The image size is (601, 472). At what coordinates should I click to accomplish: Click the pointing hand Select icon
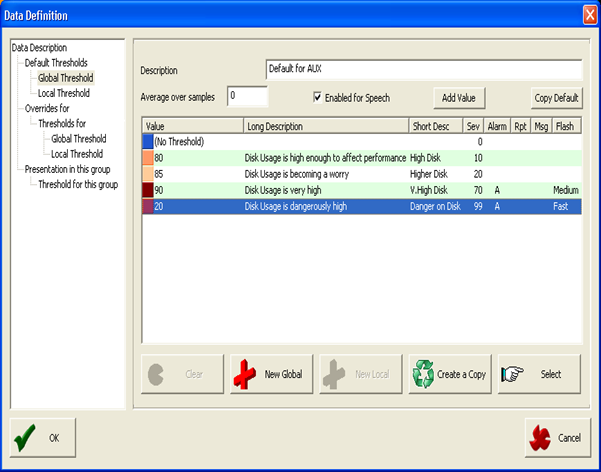tap(514, 374)
